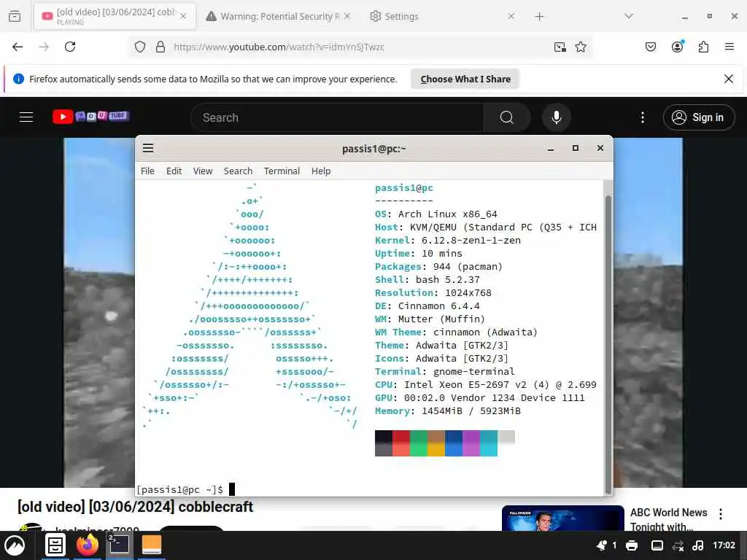
Task: Close the Potential Security Risk tab
Action: (347, 16)
